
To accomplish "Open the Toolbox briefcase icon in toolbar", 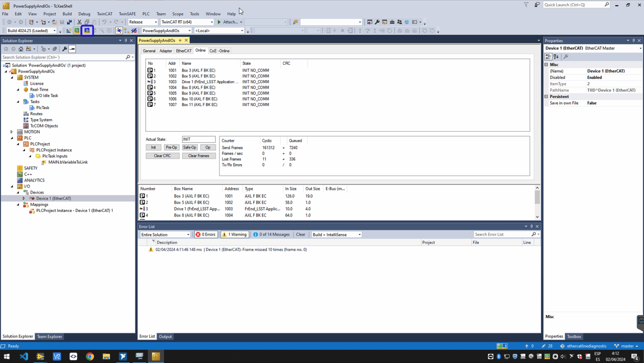I will click(392, 22).
